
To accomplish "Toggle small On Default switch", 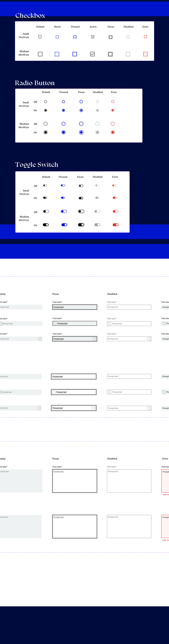I will (x=45, y=198).
